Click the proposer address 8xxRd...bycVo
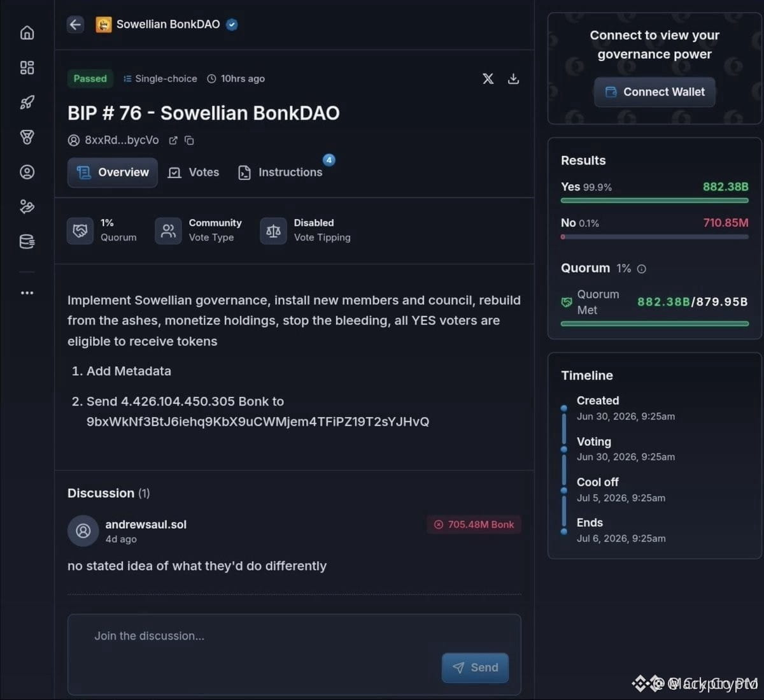This screenshot has width=764, height=700. pos(122,140)
